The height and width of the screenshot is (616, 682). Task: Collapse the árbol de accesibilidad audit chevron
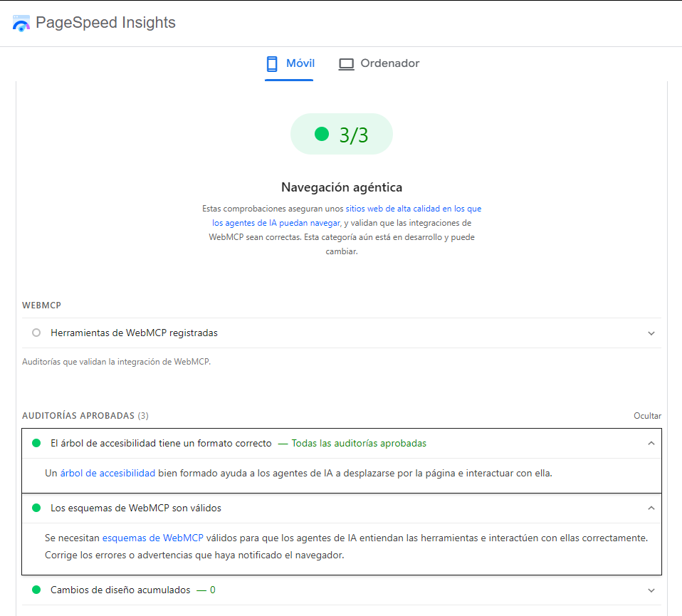pos(651,443)
